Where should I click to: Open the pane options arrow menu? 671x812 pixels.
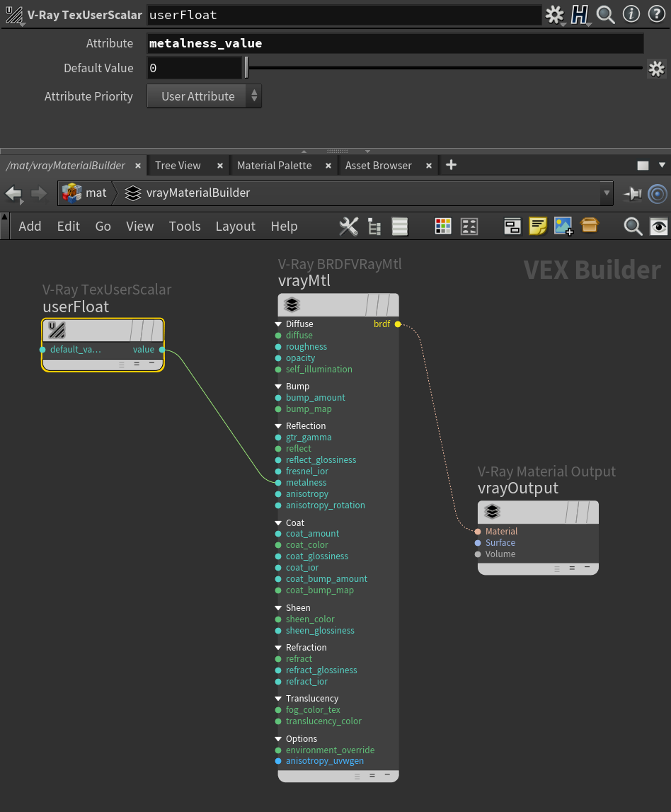(662, 165)
